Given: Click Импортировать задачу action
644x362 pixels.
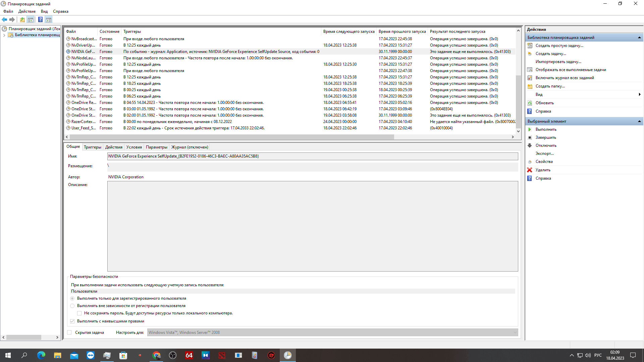Looking at the screenshot, I should (x=558, y=62).
